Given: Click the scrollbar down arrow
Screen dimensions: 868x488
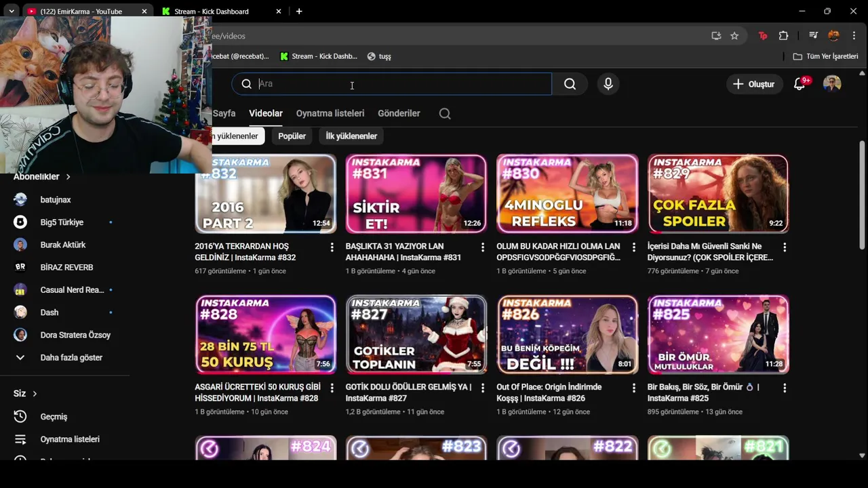Looking at the screenshot, I should (x=863, y=455).
